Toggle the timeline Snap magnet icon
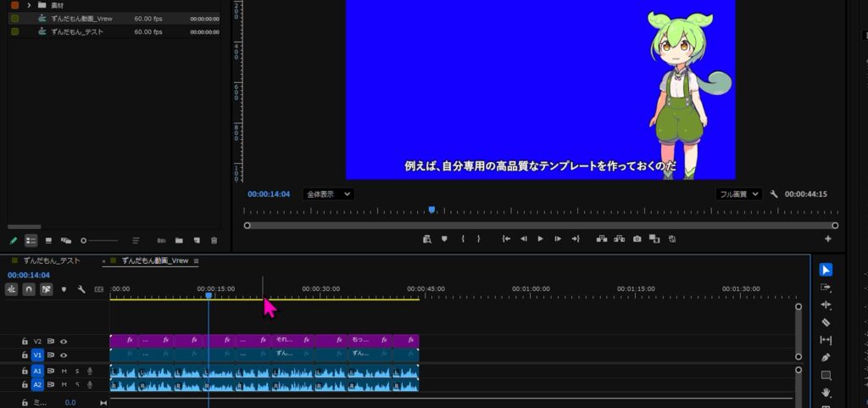Viewport: 868px width, 408px height. [29, 289]
